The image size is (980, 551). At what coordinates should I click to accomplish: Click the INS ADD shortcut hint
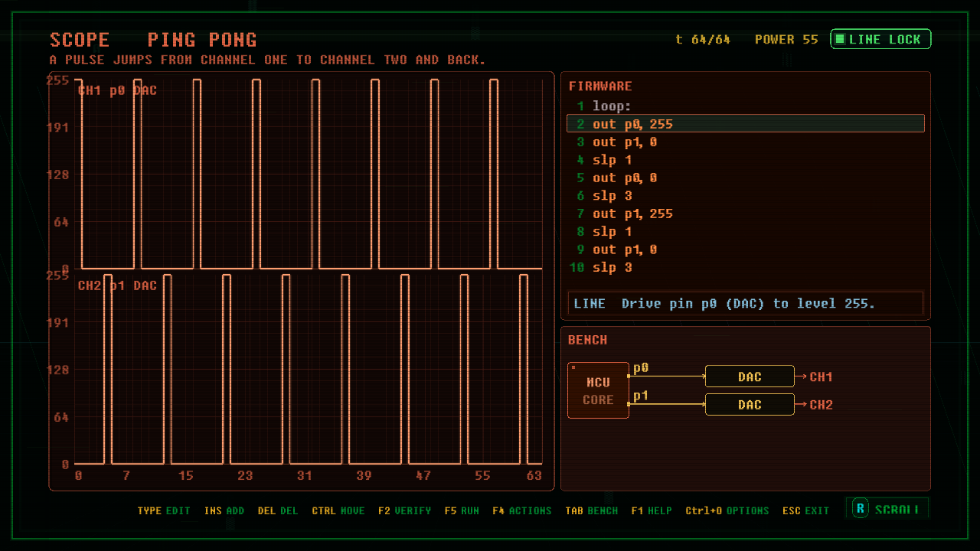[x=224, y=510]
